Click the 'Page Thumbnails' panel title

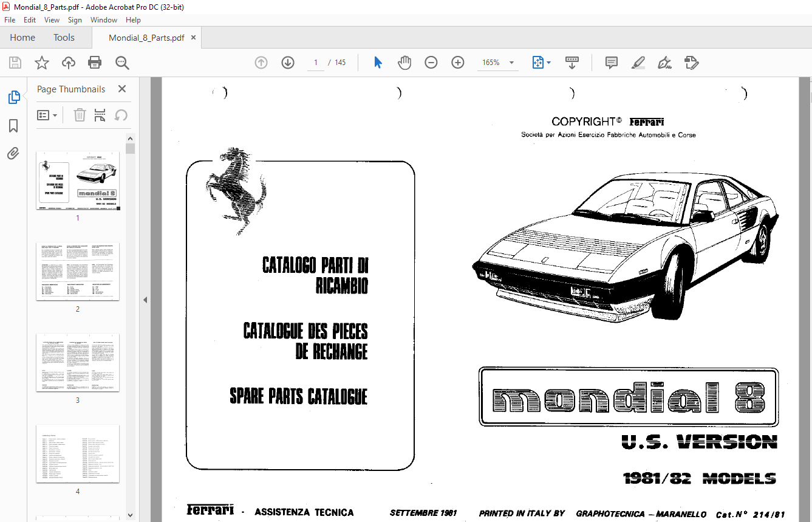[71, 89]
